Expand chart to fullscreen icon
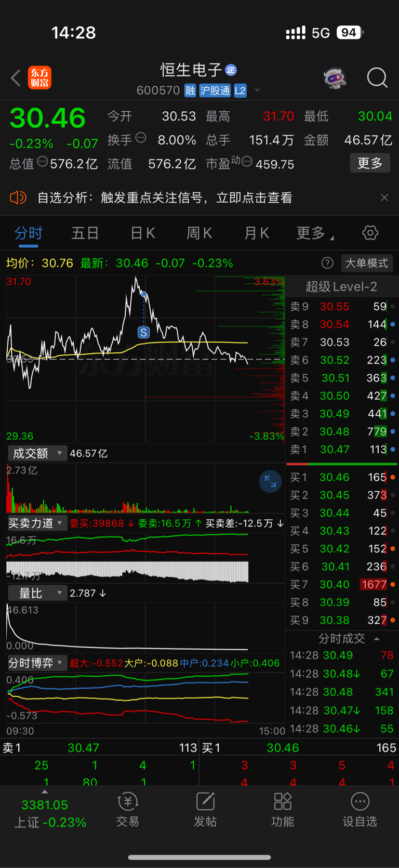The image size is (399, 868). coord(270,481)
